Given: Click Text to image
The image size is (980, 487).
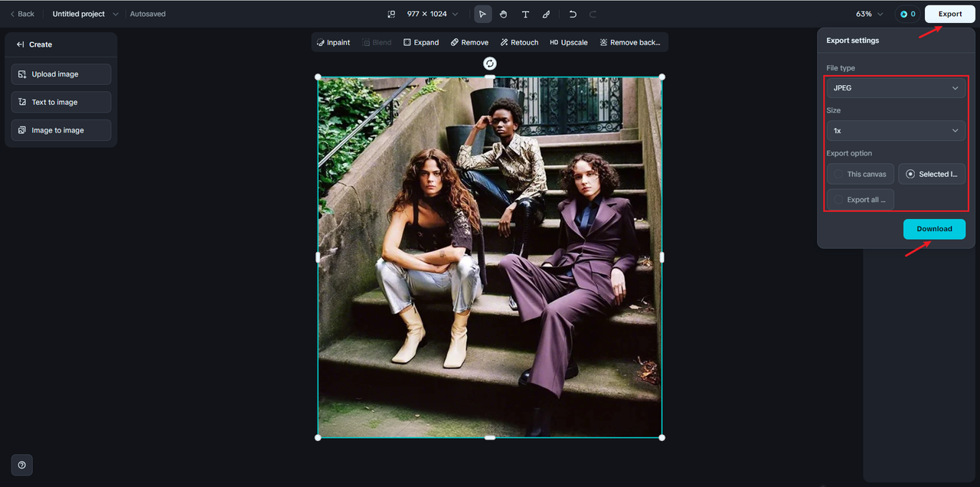Looking at the screenshot, I should [61, 102].
